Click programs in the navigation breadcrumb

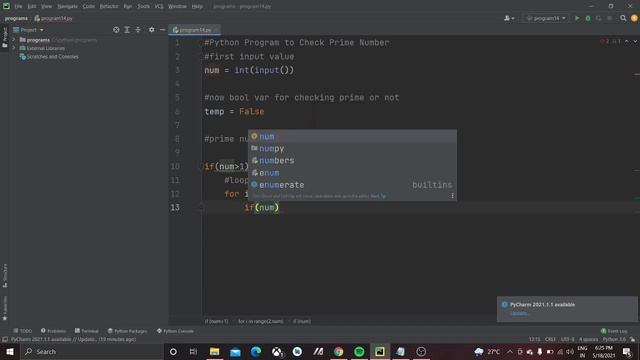point(16,18)
